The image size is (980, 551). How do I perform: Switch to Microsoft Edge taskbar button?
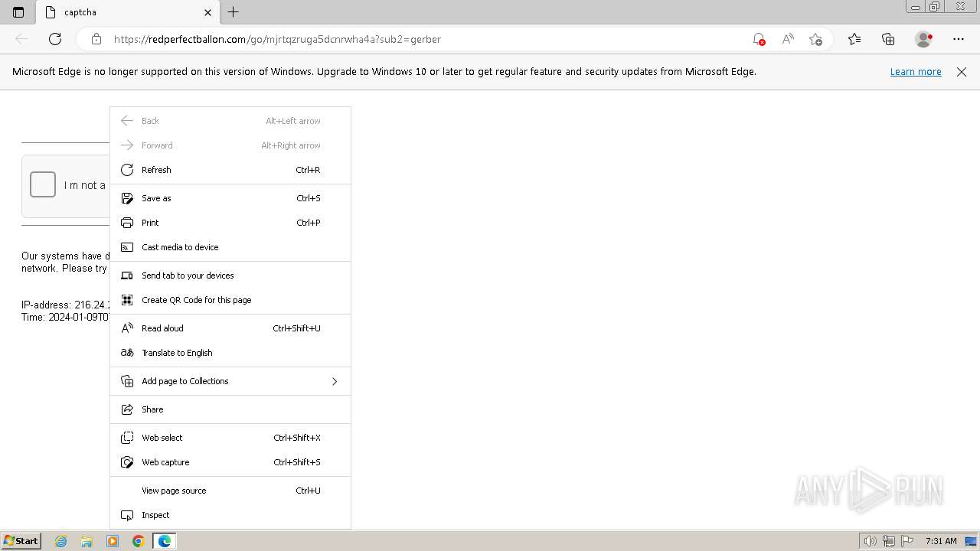pyautogui.click(x=165, y=541)
